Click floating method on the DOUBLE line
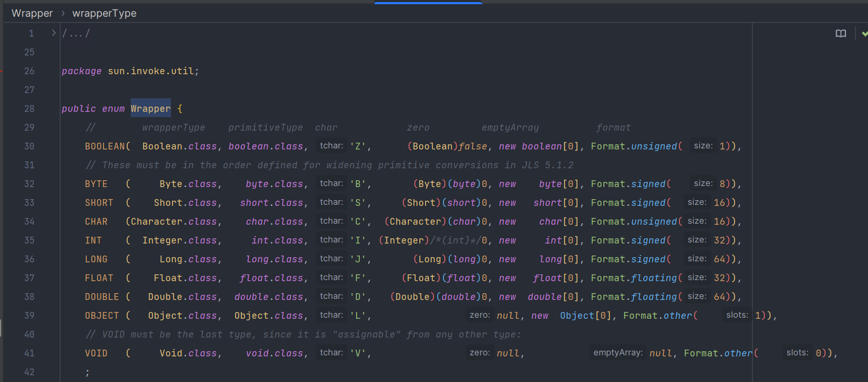Viewport: 868px width, 382px height. [654, 297]
